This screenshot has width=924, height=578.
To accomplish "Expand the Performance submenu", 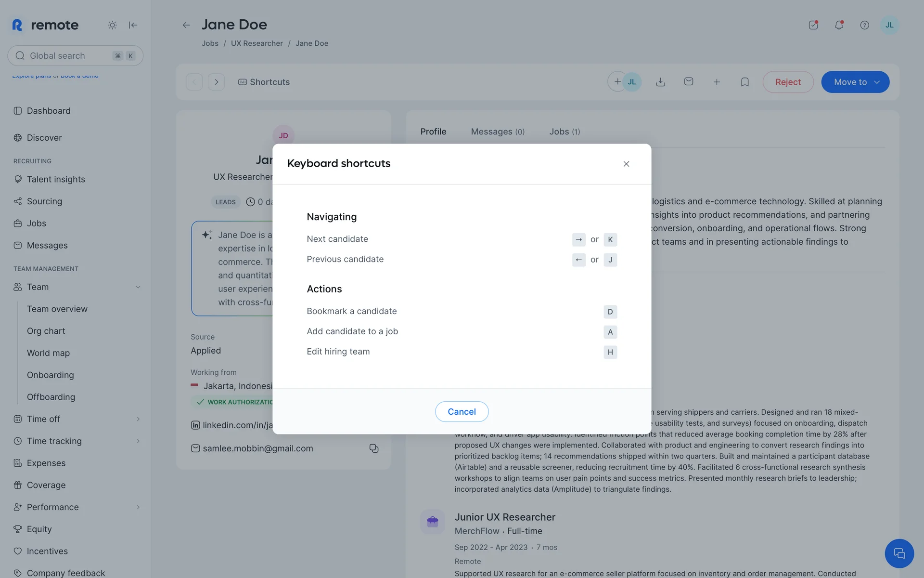I will [x=138, y=507].
